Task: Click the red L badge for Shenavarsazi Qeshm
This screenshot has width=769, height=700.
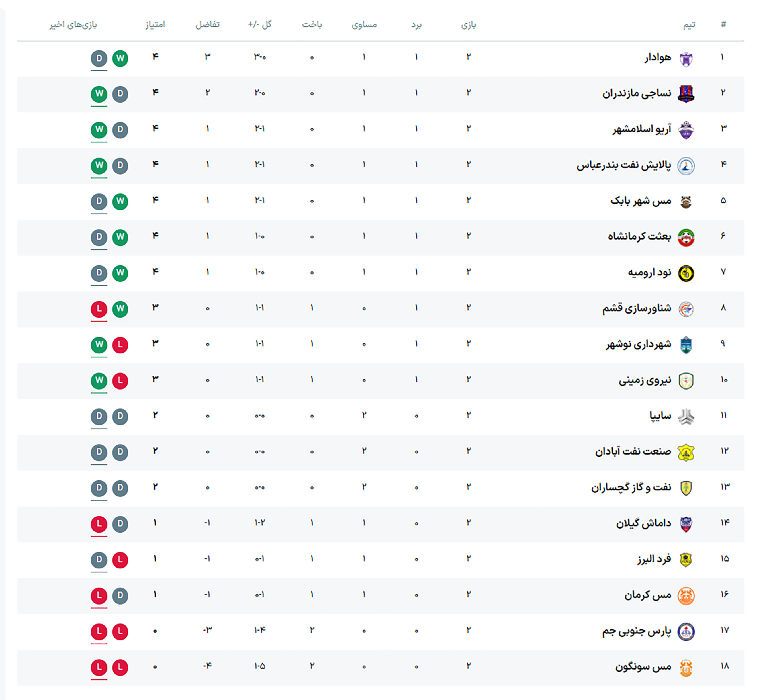Action: click(x=99, y=309)
